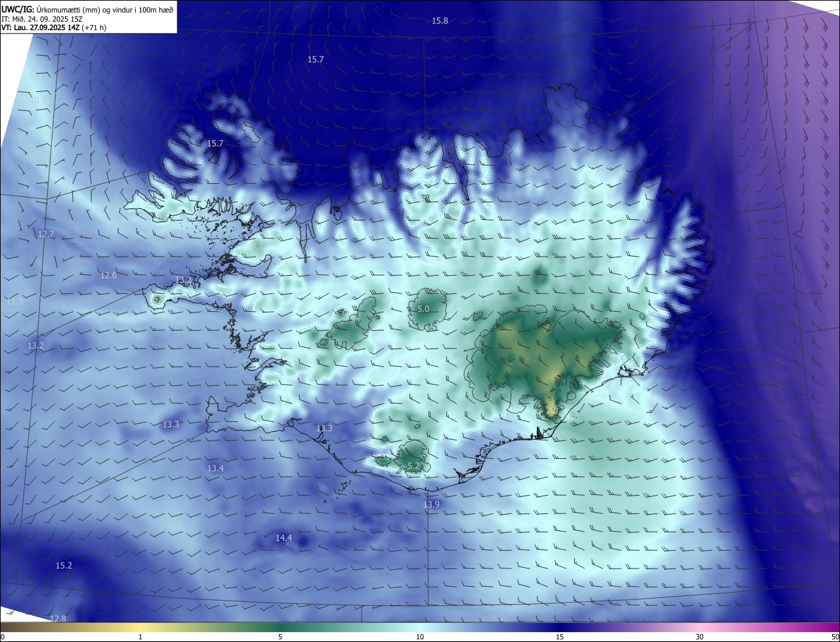The height and width of the screenshot is (642, 840).
Task: Click the 15 tick label on the color scale
Action: (x=560, y=637)
